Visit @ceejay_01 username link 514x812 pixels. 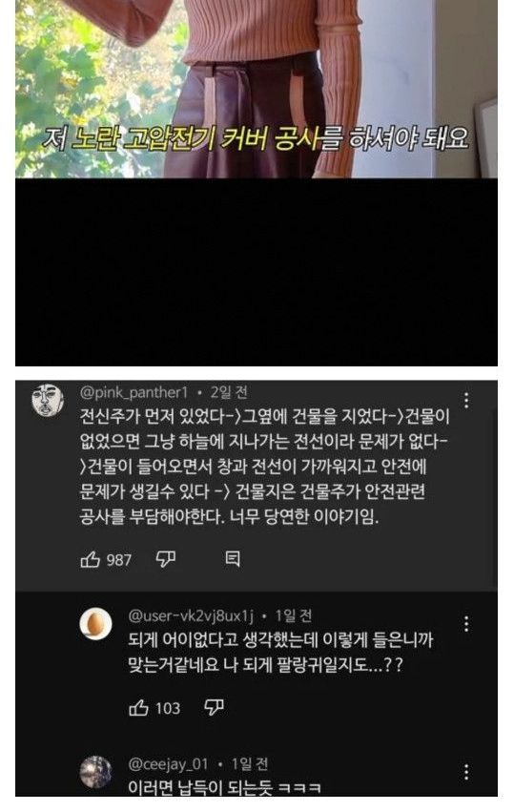(x=168, y=764)
